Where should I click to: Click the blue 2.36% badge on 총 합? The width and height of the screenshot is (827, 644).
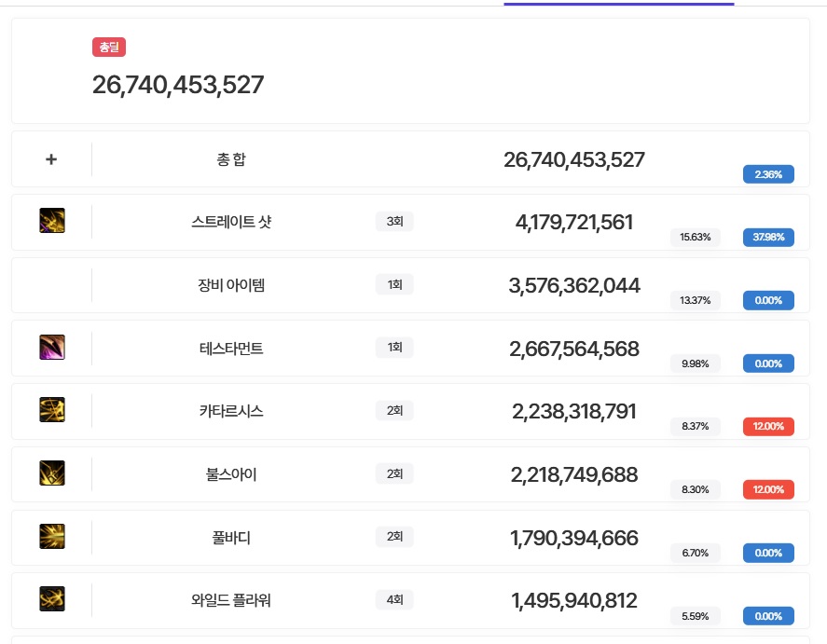[x=768, y=174]
